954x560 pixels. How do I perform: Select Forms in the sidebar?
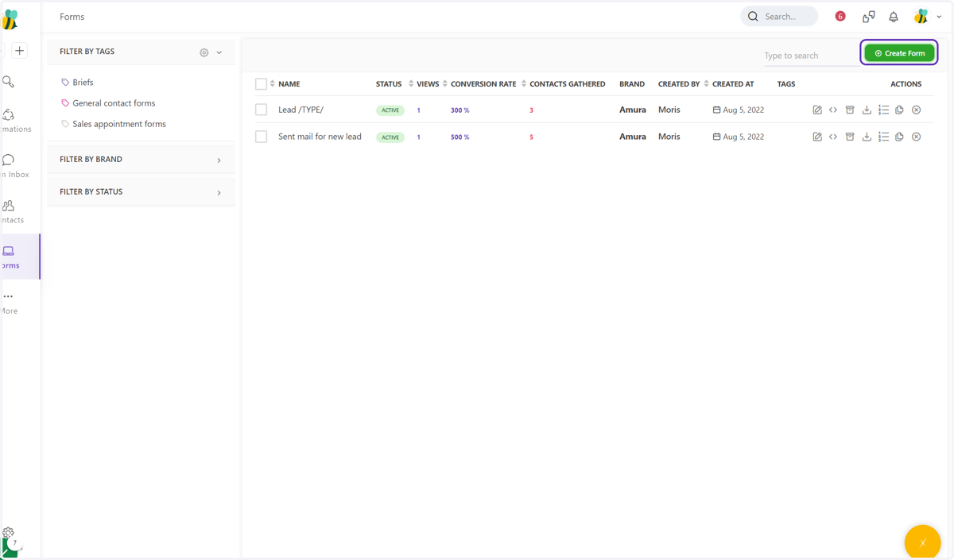[x=20, y=257]
